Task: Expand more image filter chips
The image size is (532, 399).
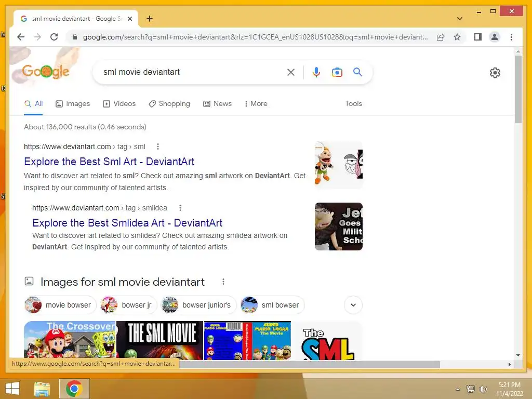Action: point(353,304)
